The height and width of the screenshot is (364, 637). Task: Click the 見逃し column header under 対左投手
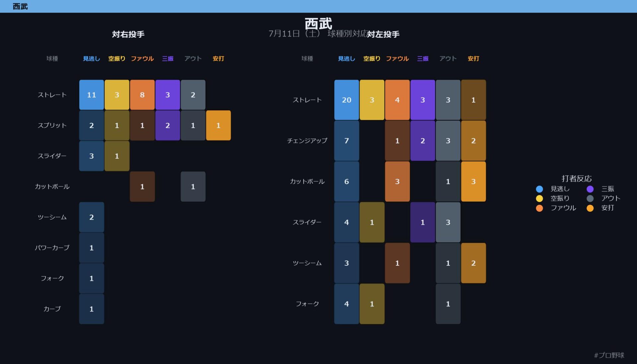pyautogui.click(x=347, y=59)
